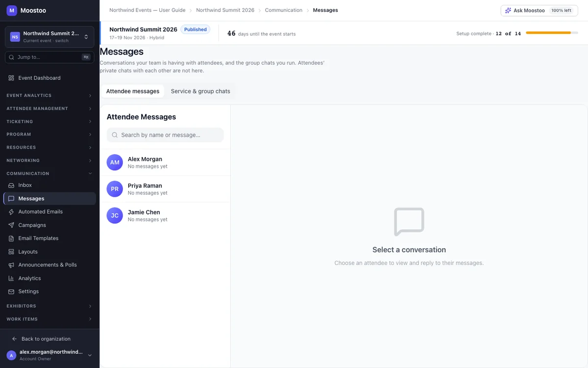Click Jamie Chen's JC avatar
The image size is (588, 368).
(x=115, y=215)
